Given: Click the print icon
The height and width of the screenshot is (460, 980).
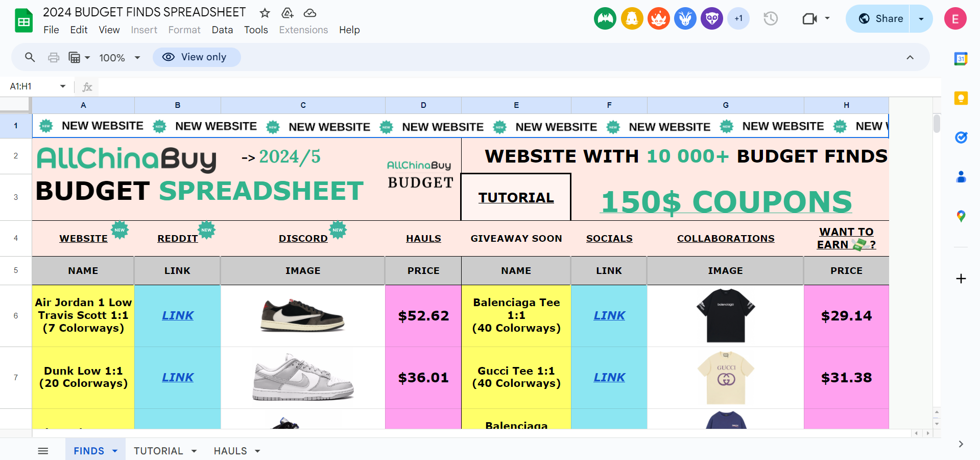Looking at the screenshot, I should 54,57.
